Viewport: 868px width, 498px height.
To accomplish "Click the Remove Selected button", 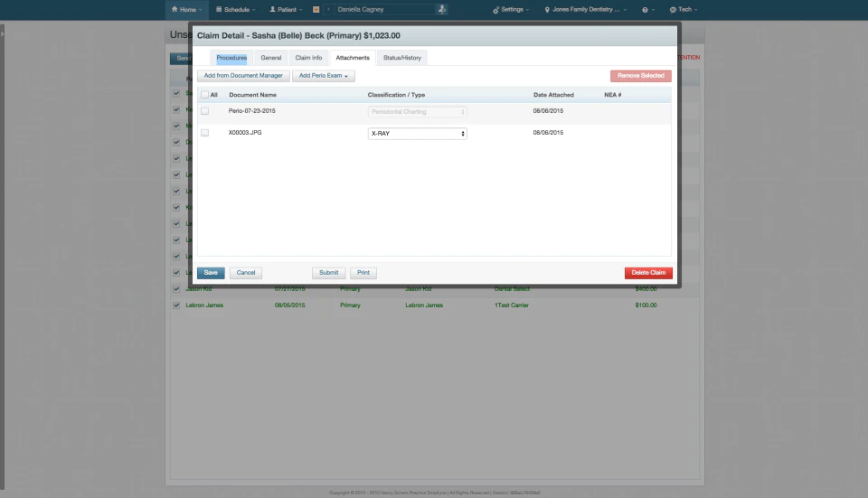I will (x=640, y=76).
